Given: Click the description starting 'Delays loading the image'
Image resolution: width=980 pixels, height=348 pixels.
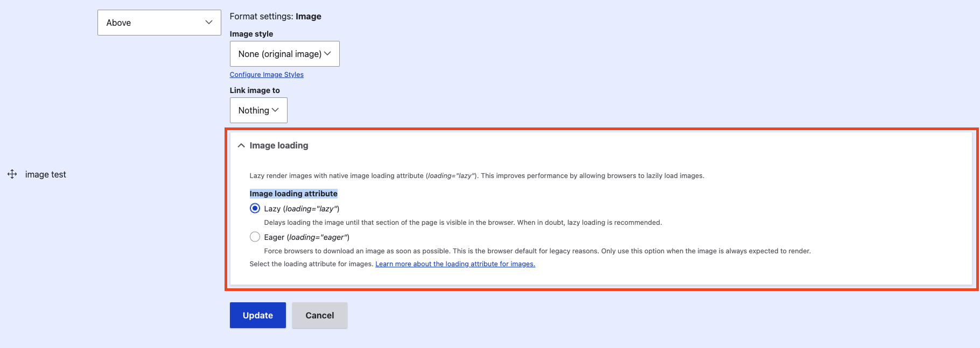Looking at the screenshot, I should click(x=463, y=223).
